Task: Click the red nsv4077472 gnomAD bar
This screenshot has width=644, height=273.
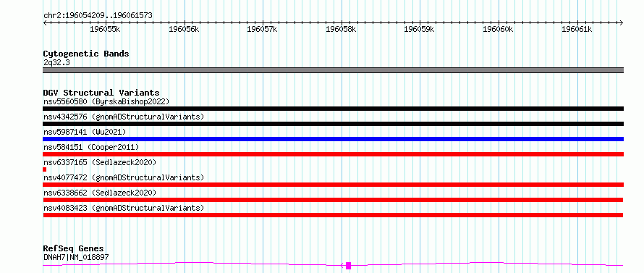Action: [333, 185]
